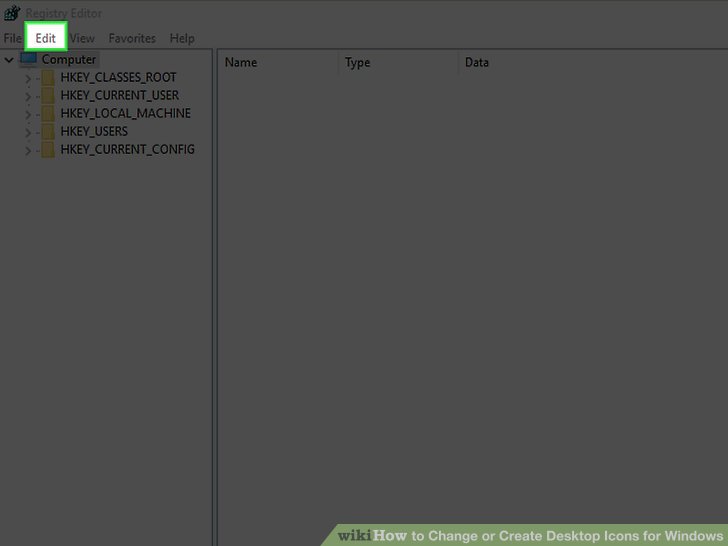Open the Favorites menu

click(132, 38)
